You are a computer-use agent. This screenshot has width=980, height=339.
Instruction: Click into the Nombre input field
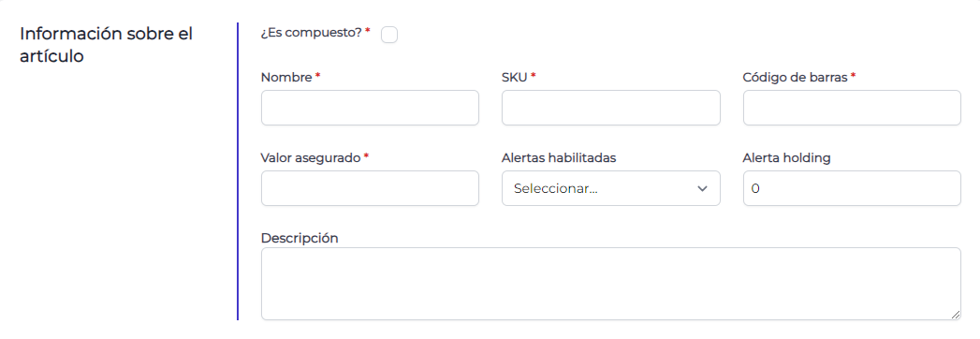(370, 108)
